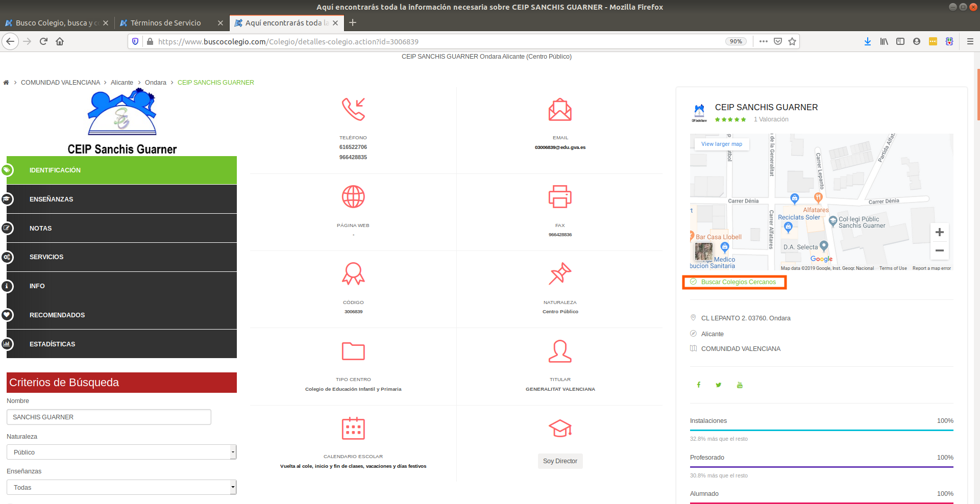Image resolution: width=980 pixels, height=504 pixels.
Task: Click the Instalaciones rating progress bar
Action: [821, 430]
